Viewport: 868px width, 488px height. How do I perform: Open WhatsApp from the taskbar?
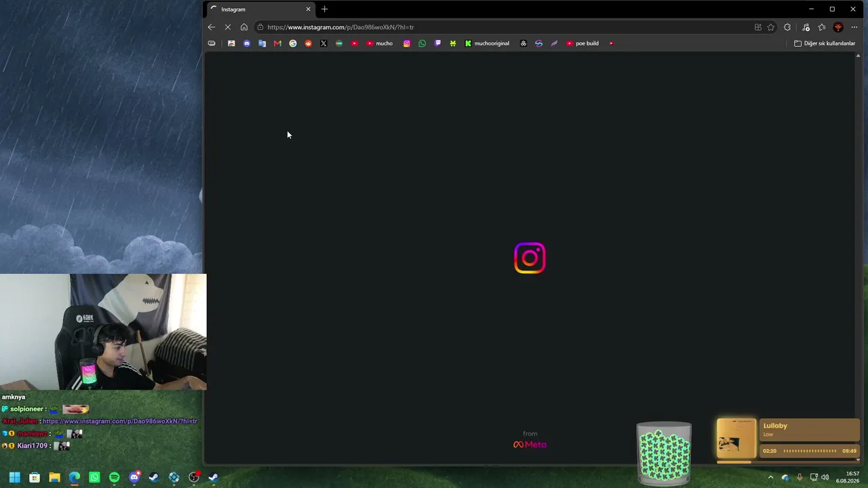(x=94, y=477)
